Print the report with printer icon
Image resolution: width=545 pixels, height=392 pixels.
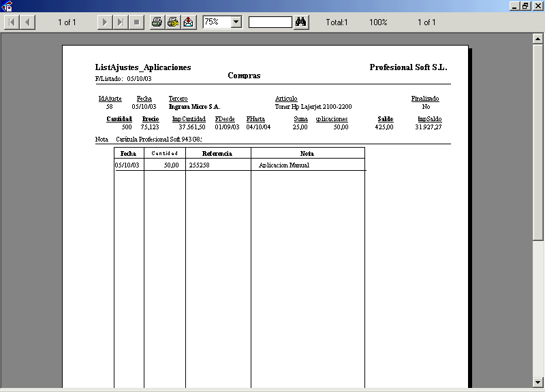[x=157, y=22]
